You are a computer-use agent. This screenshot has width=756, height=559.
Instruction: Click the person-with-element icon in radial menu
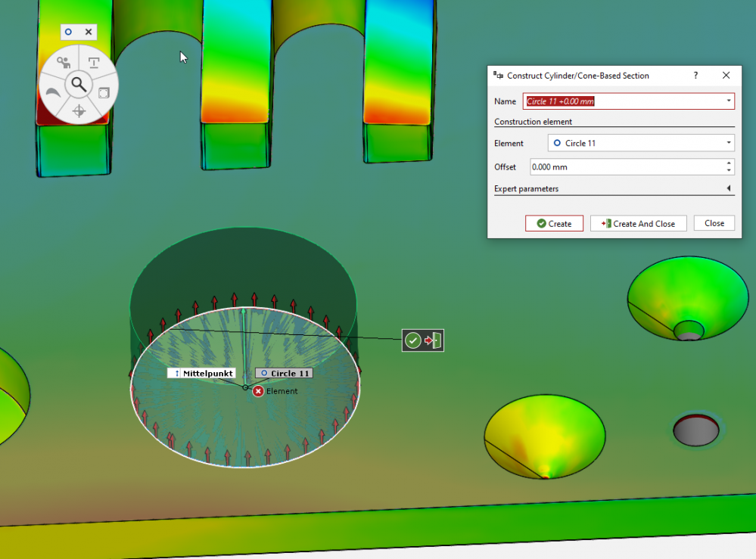[x=63, y=63]
